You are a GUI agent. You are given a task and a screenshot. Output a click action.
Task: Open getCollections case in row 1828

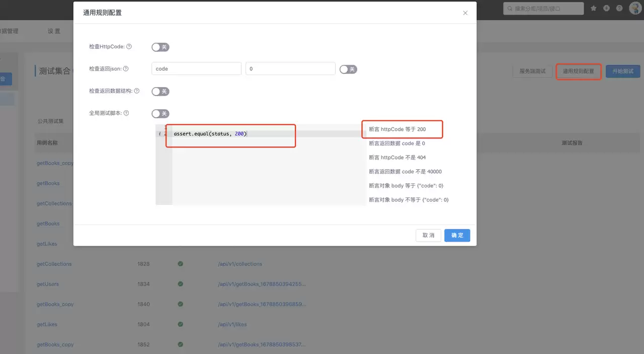click(x=54, y=264)
